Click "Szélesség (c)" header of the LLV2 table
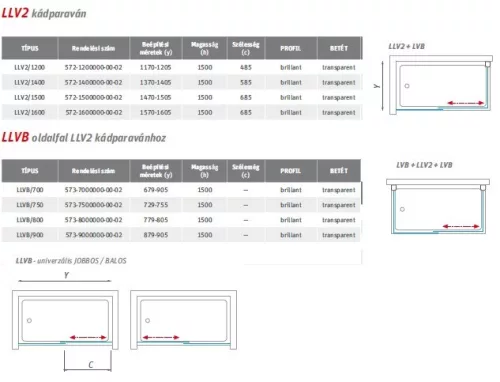This screenshot has width=500, height=382. coord(246,48)
